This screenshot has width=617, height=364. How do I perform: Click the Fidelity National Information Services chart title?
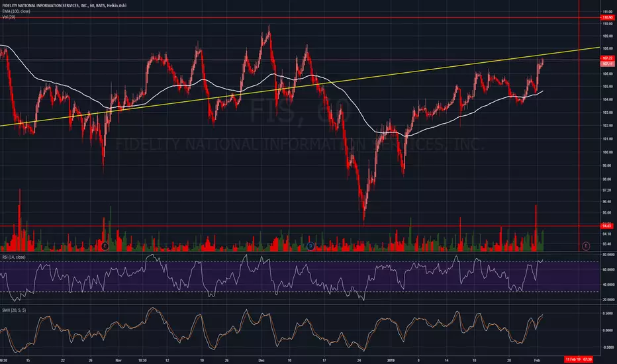[64, 5]
